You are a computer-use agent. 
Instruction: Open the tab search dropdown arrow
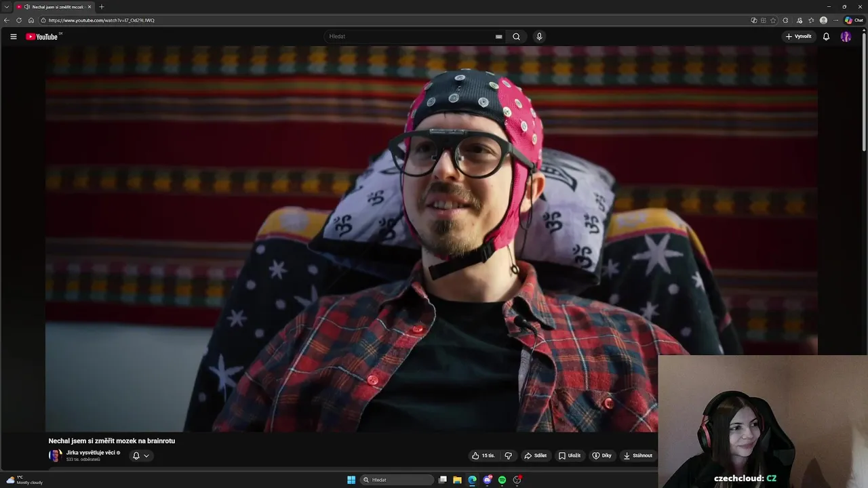pos(7,7)
